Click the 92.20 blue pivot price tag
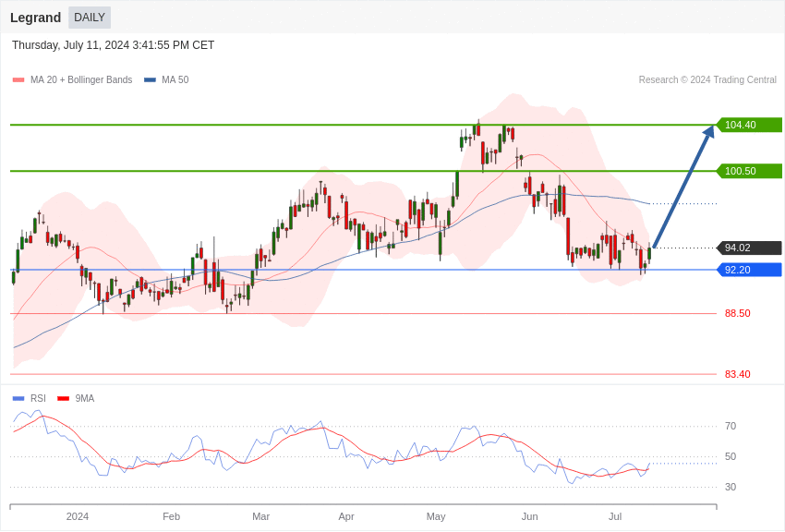This screenshot has height=532, width=785. click(749, 270)
